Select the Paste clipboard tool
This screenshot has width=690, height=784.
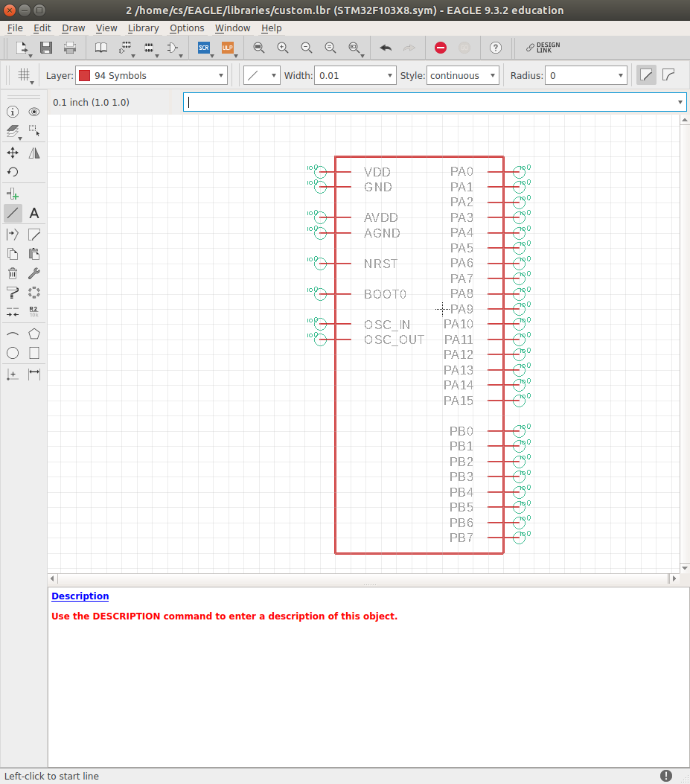click(x=34, y=254)
